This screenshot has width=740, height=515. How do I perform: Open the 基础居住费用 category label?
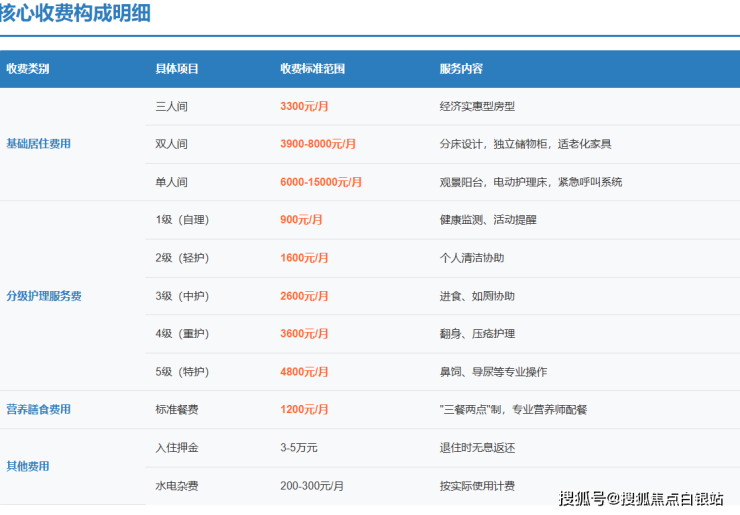click(38, 144)
